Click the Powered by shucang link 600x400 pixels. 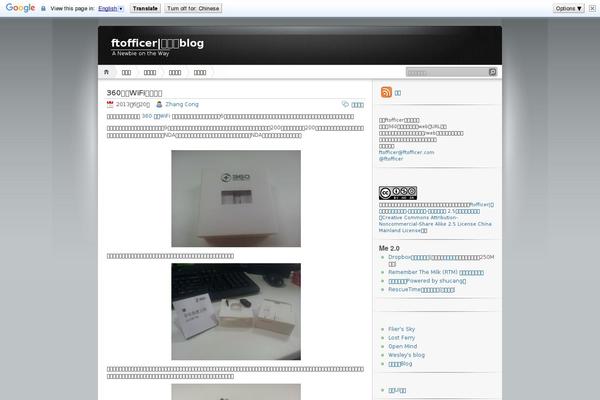(x=427, y=281)
